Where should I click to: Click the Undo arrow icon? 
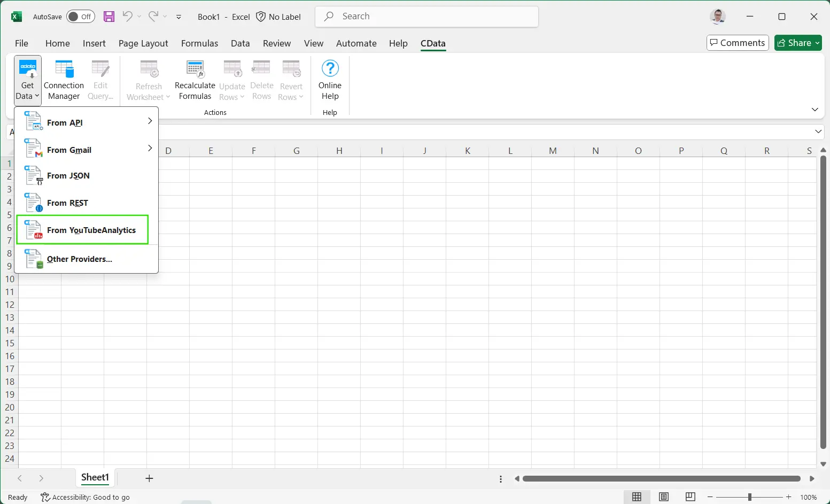point(127,17)
